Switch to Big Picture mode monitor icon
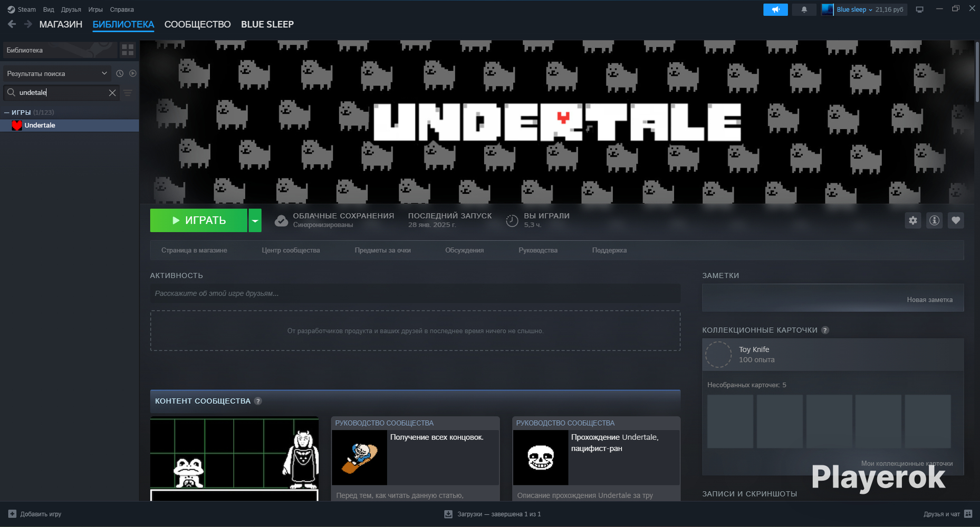The width and height of the screenshot is (980, 527). click(920, 9)
